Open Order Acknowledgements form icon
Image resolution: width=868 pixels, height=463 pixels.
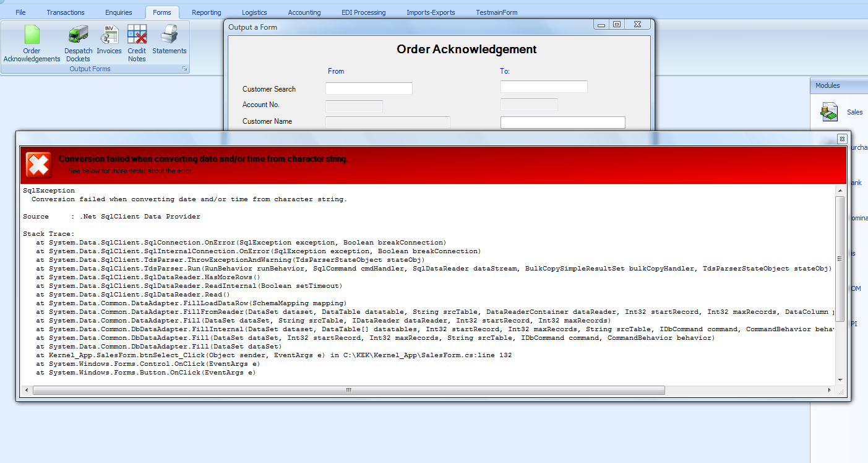point(32,35)
